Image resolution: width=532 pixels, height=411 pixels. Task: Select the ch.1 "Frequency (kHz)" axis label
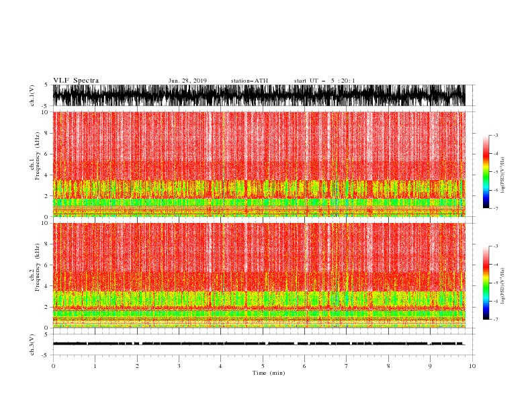[x=38, y=156]
